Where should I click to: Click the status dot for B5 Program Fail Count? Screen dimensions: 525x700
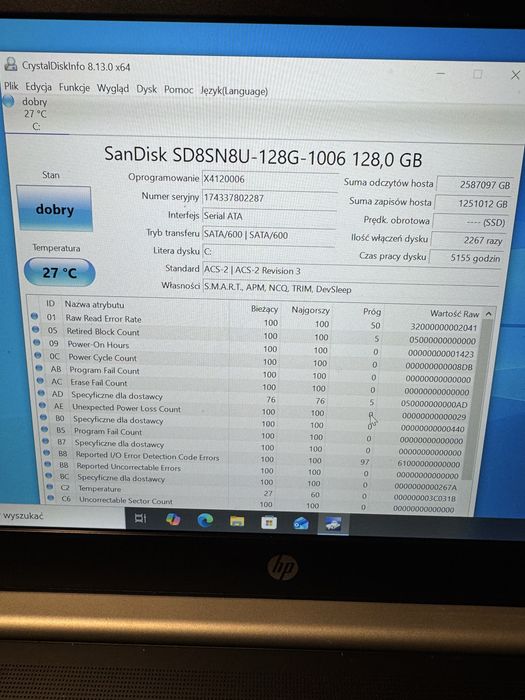pyautogui.click(x=44, y=429)
